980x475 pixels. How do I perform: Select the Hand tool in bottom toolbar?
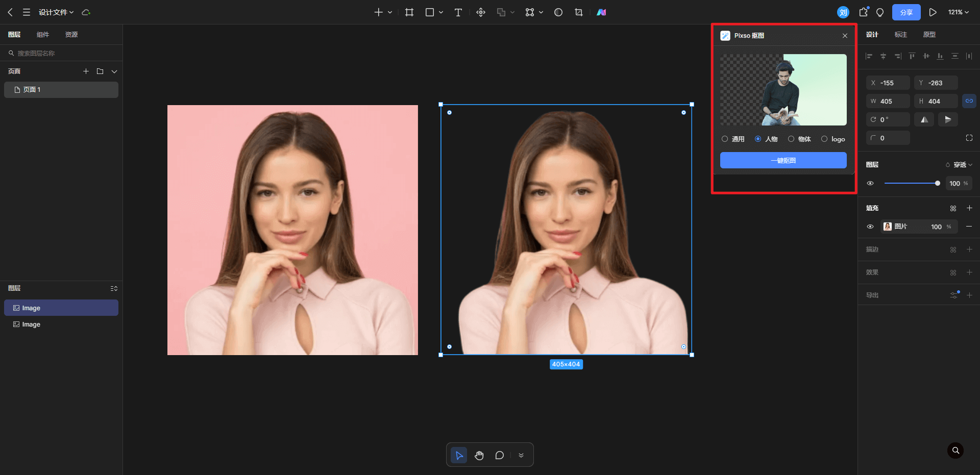(x=479, y=455)
